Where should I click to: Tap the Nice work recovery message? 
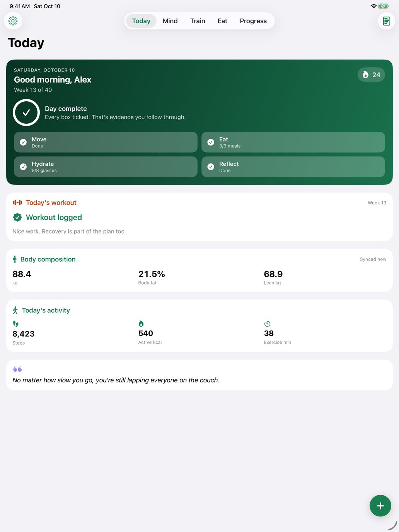click(69, 231)
